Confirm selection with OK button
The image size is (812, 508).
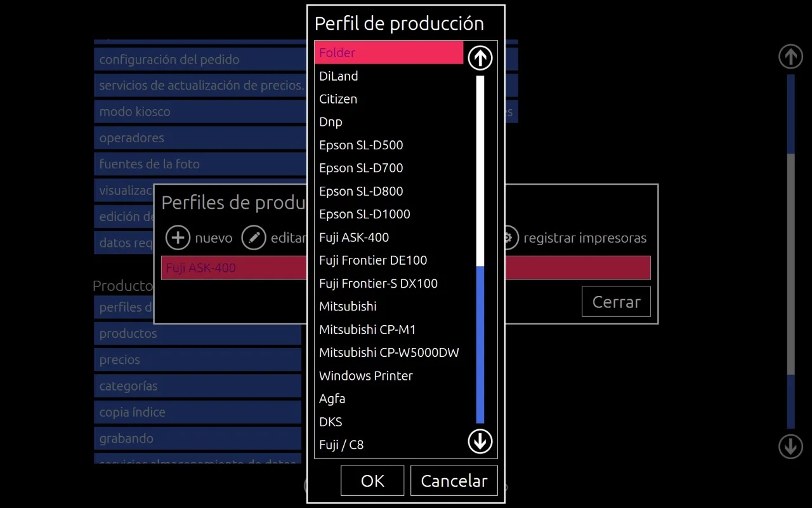[x=372, y=481]
